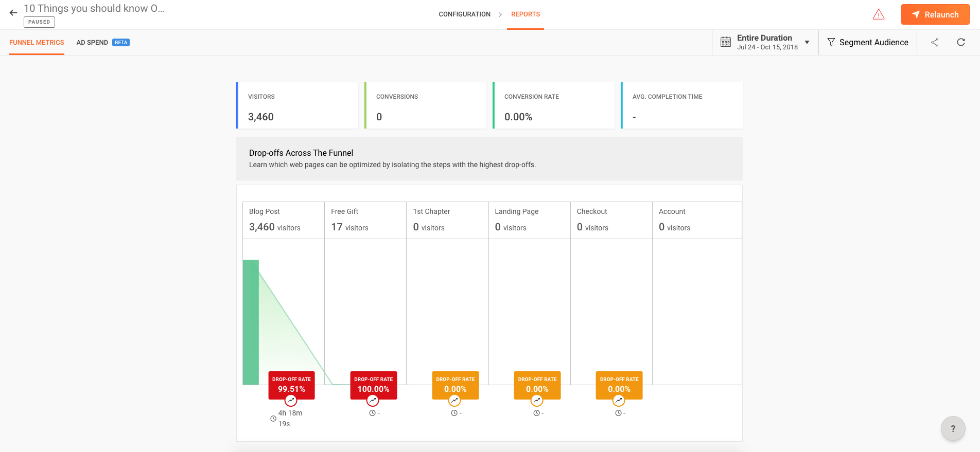Open Segment Audience filter
Image resolution: width=980 pixels, height=452 pixels.
pyautogui.click(x=868, y=42)
